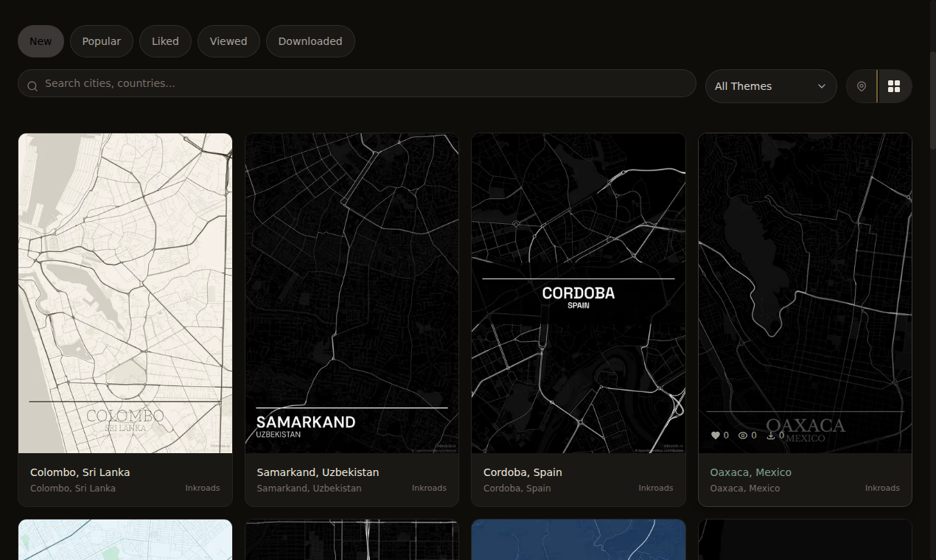Click the "Inkroads" credit on the Colombo card
This screenshot has width=936, height=560.
pos(203,488)
